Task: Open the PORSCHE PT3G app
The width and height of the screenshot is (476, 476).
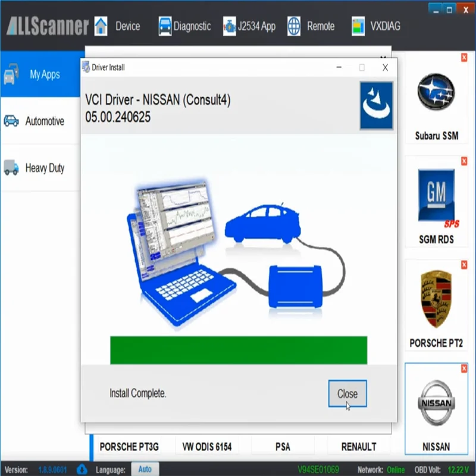Action: (x=129, y=447)
